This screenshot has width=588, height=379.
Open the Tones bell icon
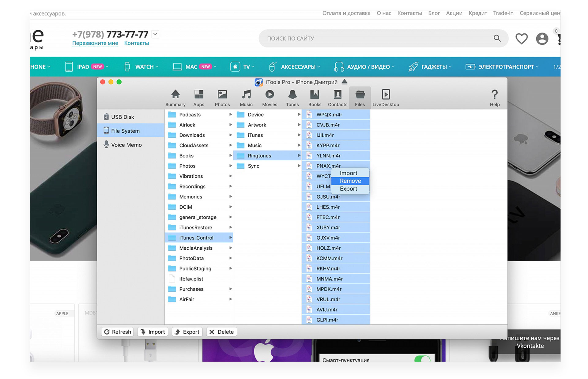[x=292, y=98]
